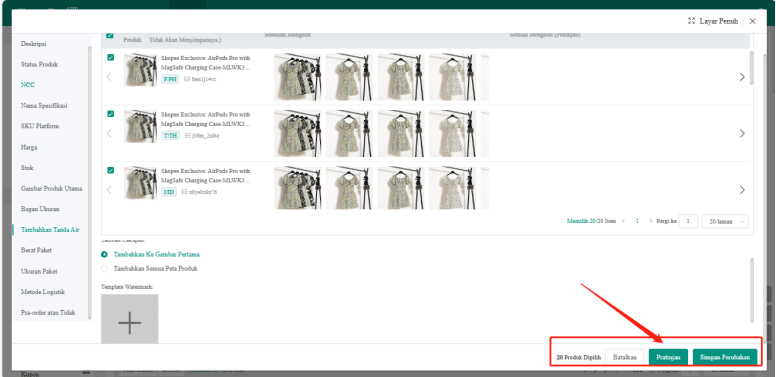This screenshot has height=377, width=776.
Task: Click the Layar Penuh fullscreen icon
Action: (691, 21)
